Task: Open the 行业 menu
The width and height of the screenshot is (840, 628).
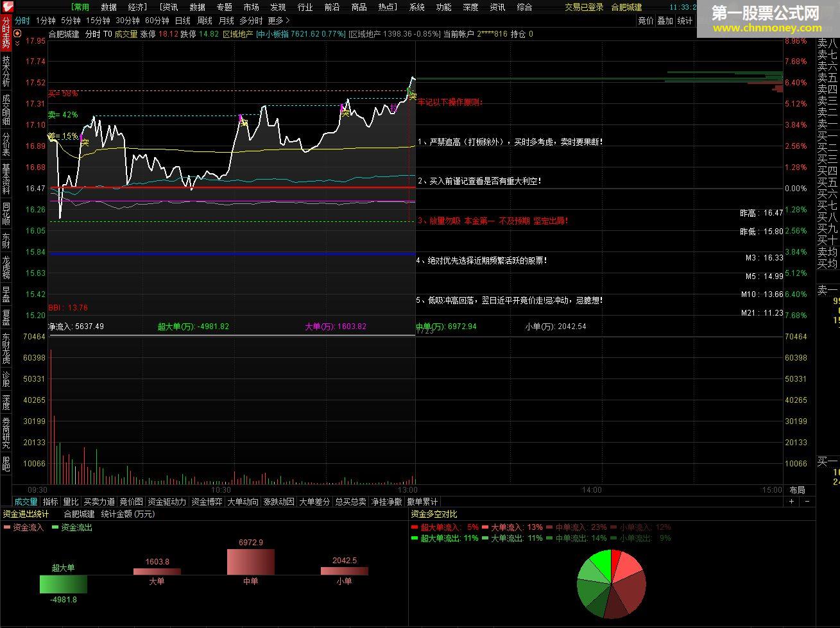Action: point(305,7)
